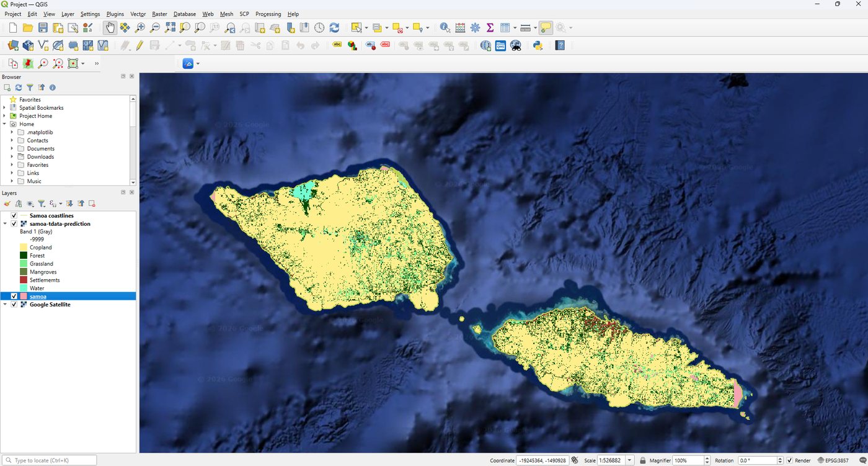Hide the Google Satellite layer
This screenshot has width=868, height=466.
tap(14, 305)
